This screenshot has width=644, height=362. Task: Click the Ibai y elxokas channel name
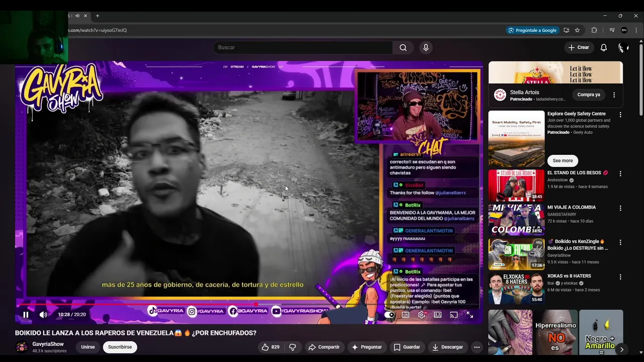(x=562, y=283)
